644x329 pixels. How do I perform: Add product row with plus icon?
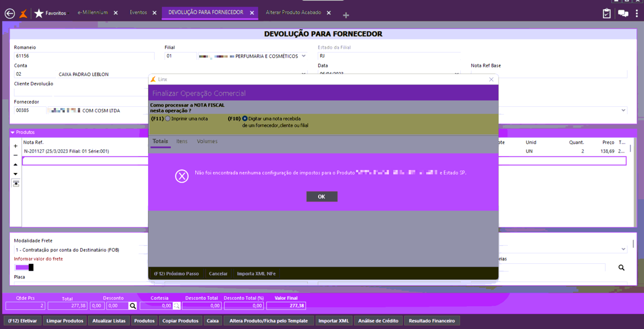pos(15,146)
